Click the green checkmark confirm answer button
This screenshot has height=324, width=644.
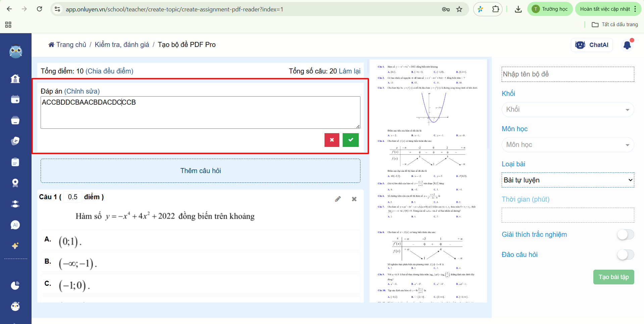coord(350,140)
